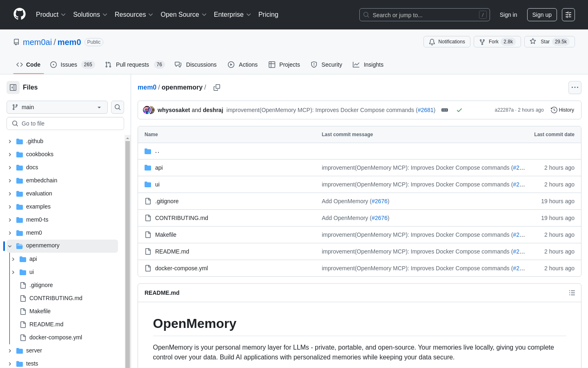Open the Open Source dropdown menu

pos(184,15)
